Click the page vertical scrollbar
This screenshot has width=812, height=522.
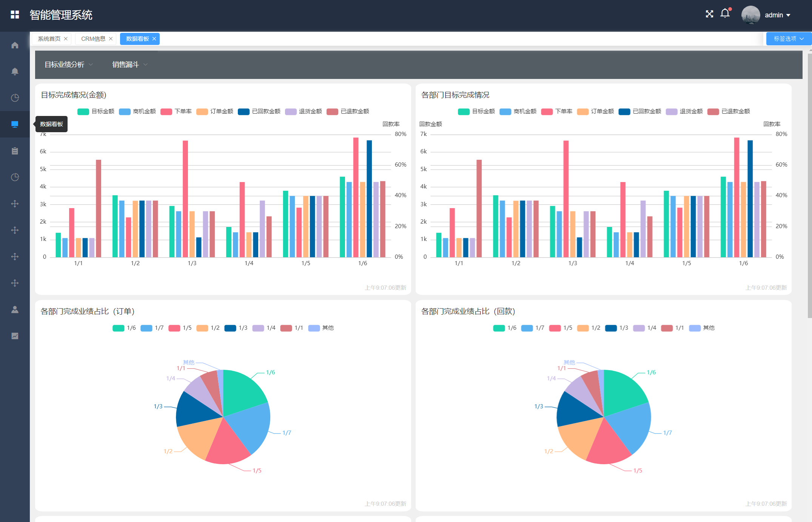[x=810, y=185]
